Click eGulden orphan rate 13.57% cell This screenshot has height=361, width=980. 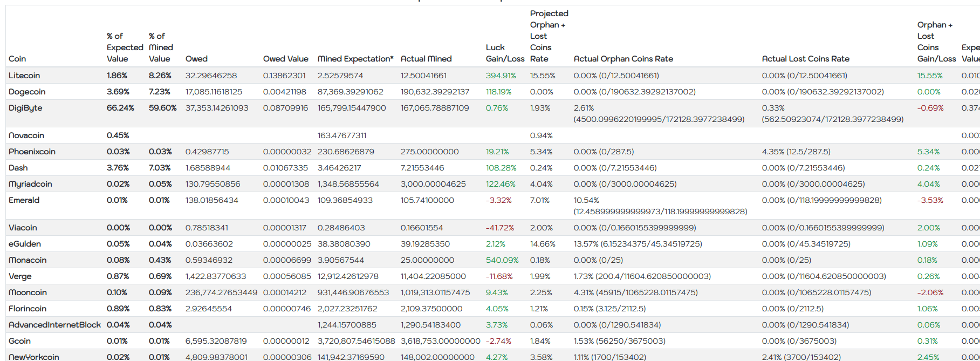pos(638,244)
